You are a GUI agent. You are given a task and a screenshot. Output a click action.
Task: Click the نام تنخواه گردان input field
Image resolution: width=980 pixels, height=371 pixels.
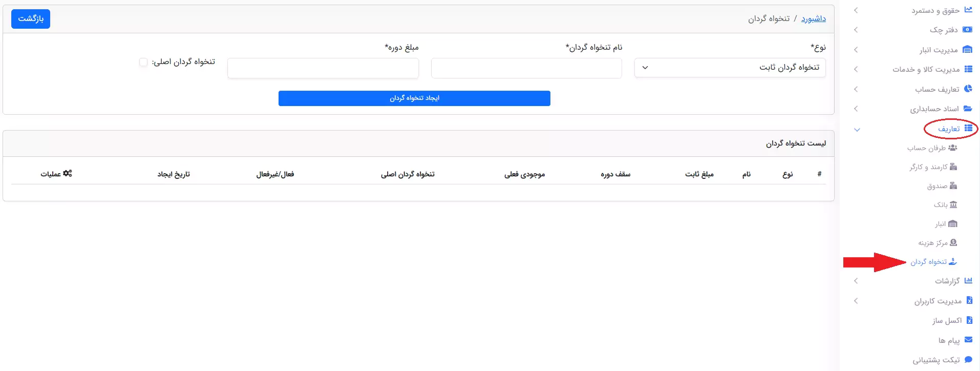pos(526,68)
